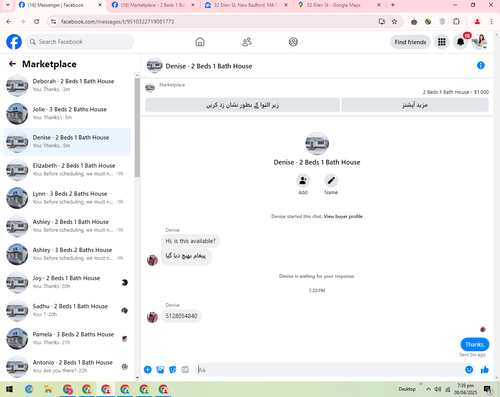Click the Hi, is this available? message
The height and width of the screenshot is (397, 500).
coord(190,241)
